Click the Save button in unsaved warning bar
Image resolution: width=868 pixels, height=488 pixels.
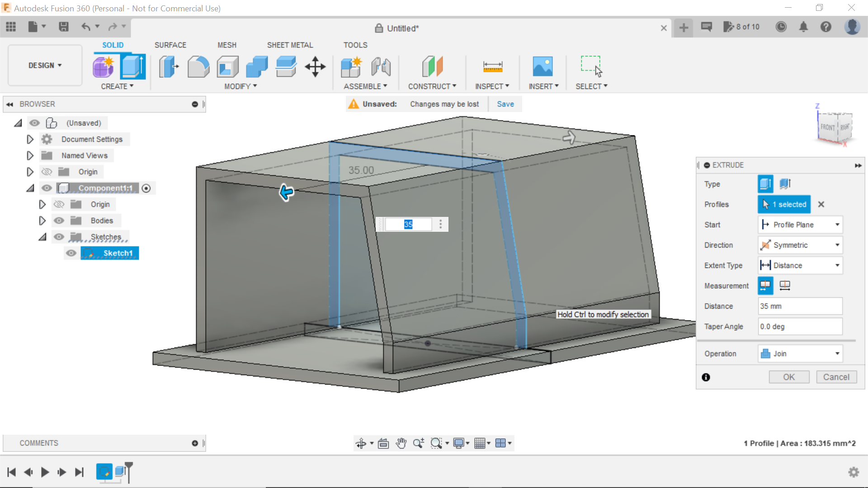505,104
